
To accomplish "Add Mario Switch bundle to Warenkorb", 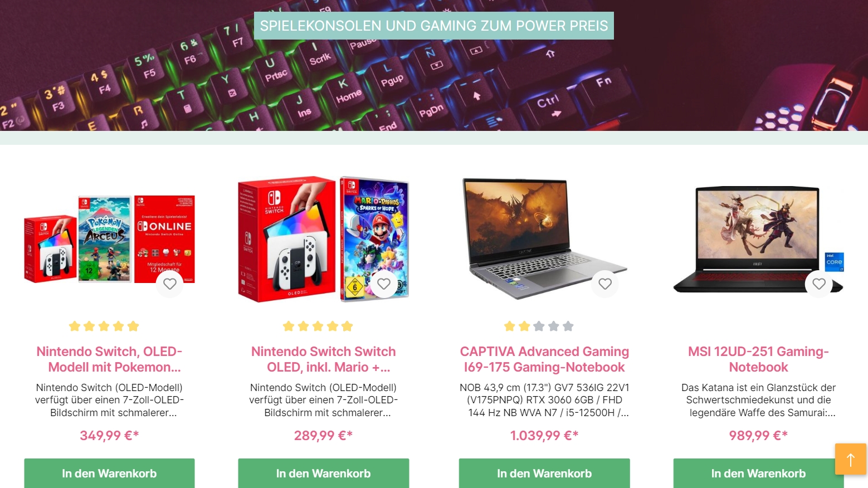I will [x=323, y=473].
